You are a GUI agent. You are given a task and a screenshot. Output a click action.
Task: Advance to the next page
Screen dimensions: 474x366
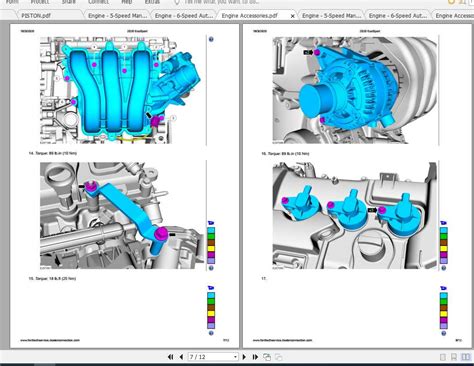(x=244, y=357)
